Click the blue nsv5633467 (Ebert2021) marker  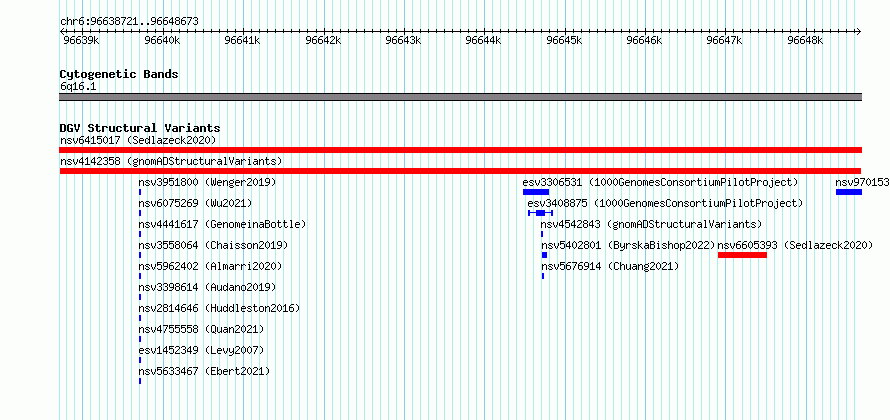coord(140,381)
